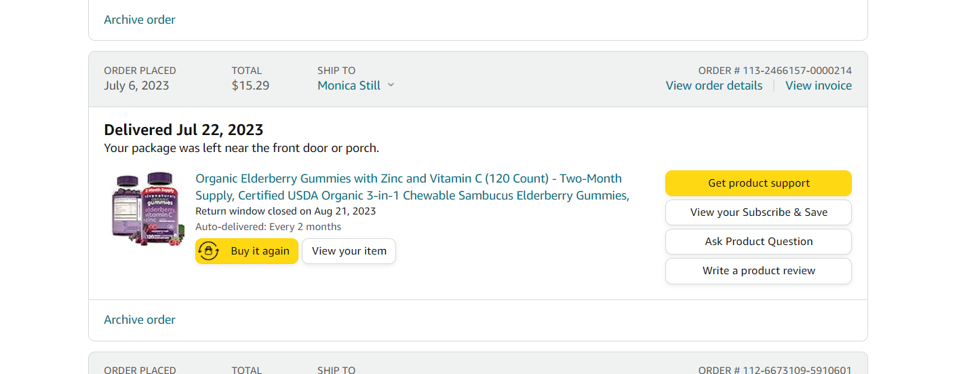Click the Ask Product Question button
The height and width of the screenshot is (374, 980).
click(x=758, y=242)
